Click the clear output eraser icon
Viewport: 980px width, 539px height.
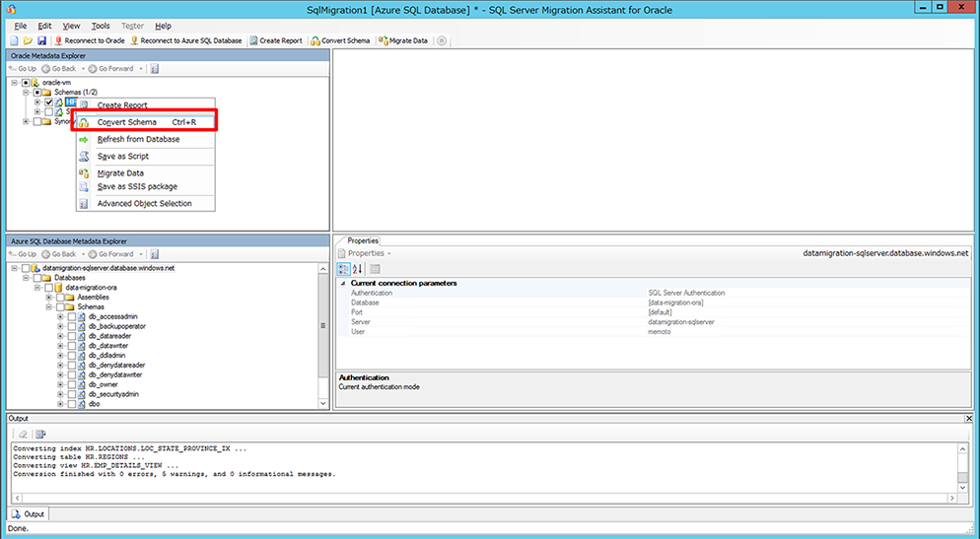(x=23, y=435)
